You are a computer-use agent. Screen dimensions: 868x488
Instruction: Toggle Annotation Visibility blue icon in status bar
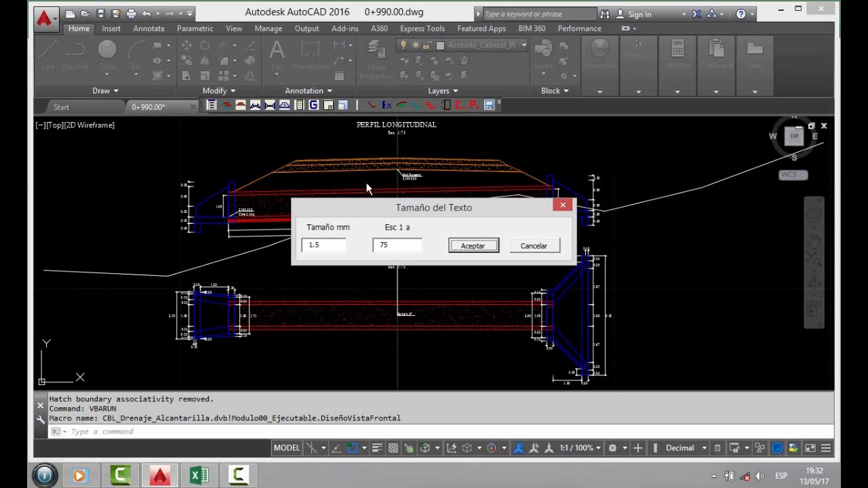click(519, 448)
